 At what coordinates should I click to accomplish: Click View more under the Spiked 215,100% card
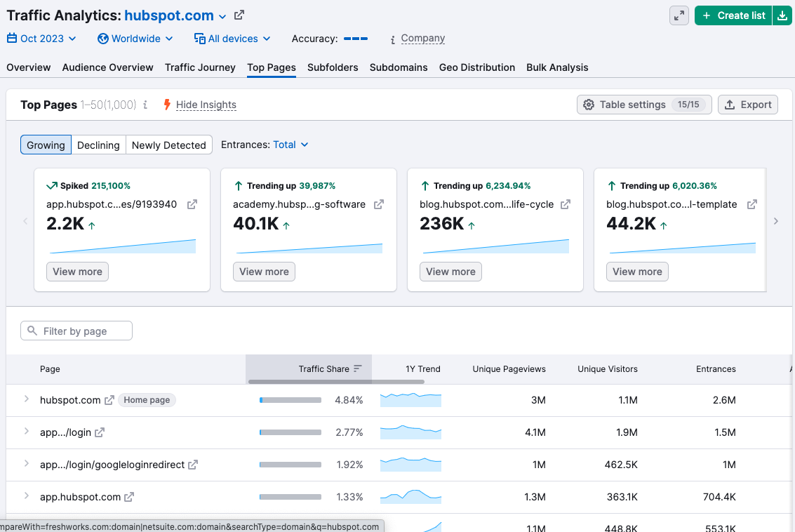[x=77, y=271]
